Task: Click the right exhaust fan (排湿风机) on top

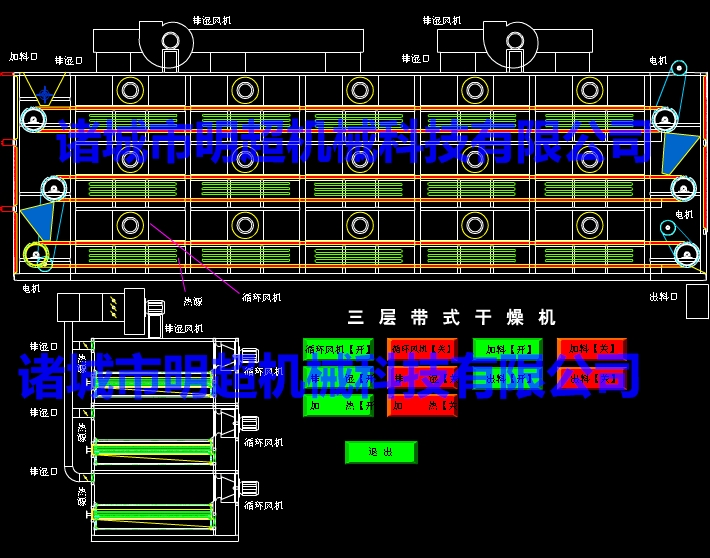Action: click(x=514, y=41)
